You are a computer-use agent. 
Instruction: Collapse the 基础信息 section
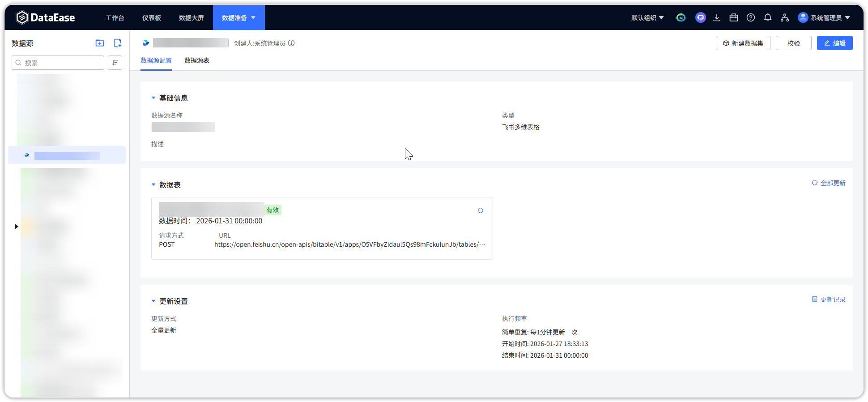click(153, 98)
